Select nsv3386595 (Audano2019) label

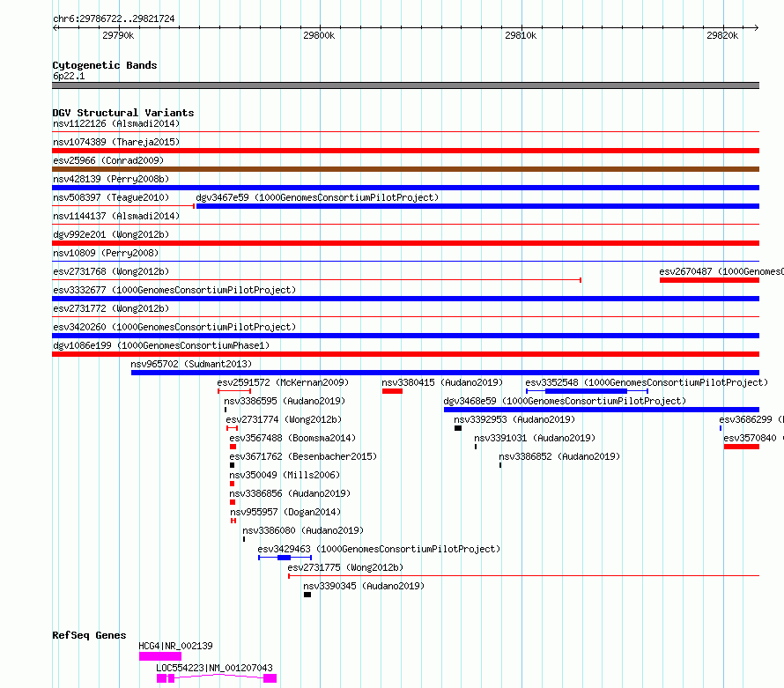tap(285, 401)
